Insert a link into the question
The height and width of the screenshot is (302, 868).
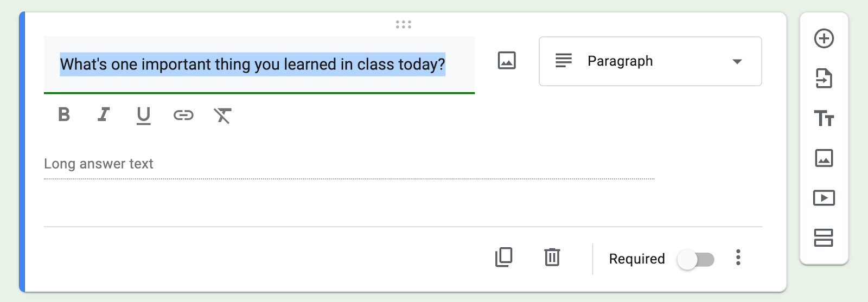pyautogui.click(x=183, y=115)
